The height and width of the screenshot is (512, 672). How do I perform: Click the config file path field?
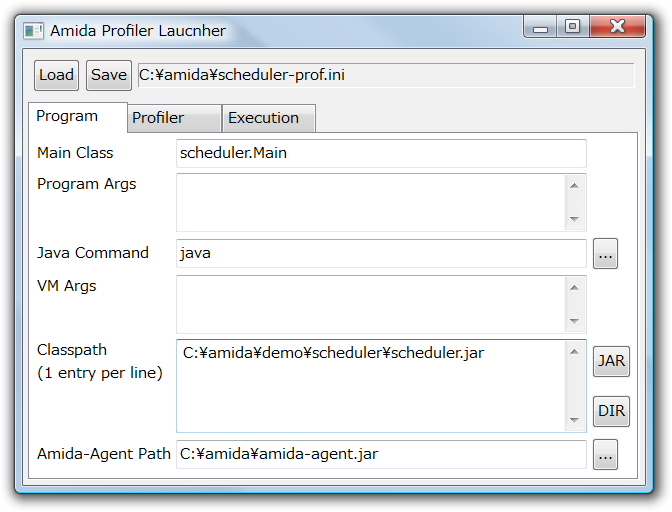385,75
